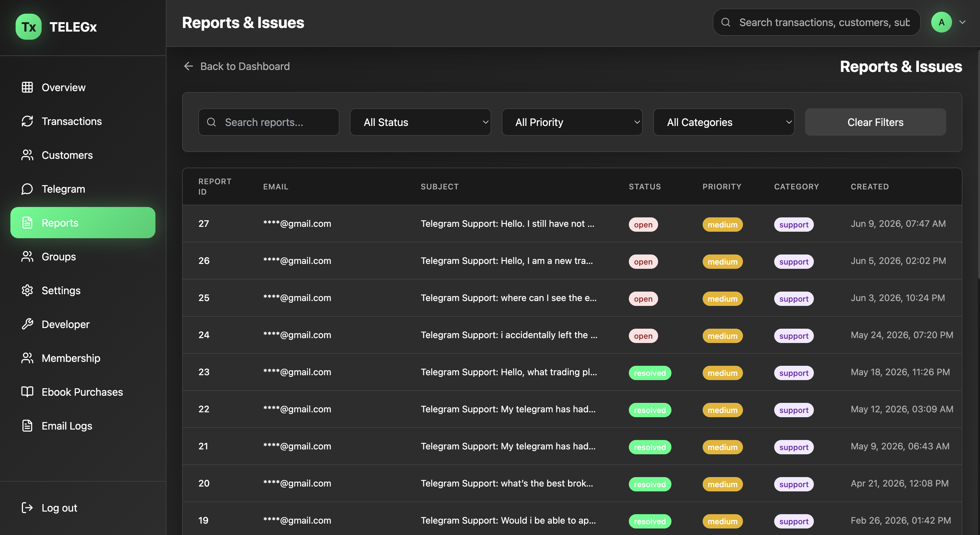Open subject 'what's the best brok...'

pyautogui.click(x=507, y=483)
